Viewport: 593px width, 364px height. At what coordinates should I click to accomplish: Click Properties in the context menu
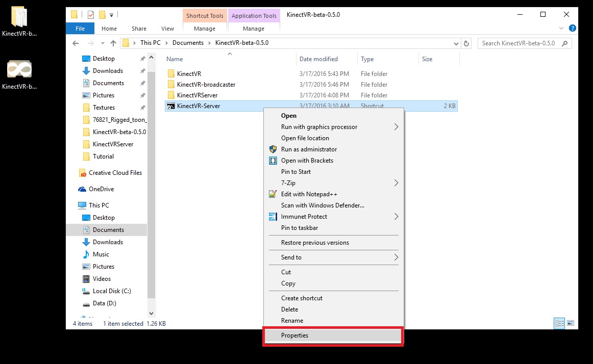pos(294,335)
